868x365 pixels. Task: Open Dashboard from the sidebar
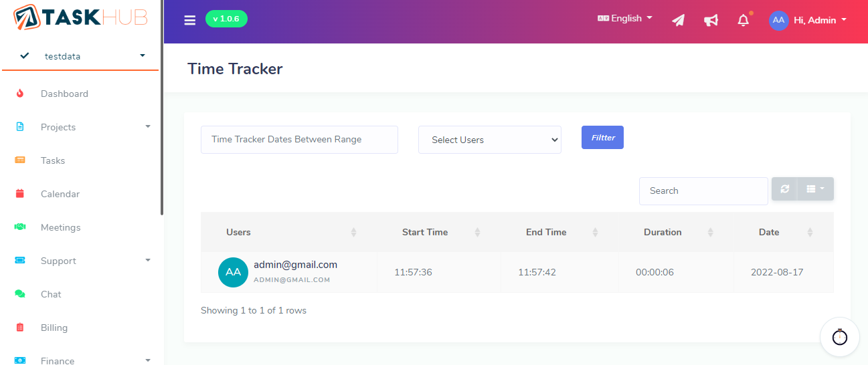click(64, 94)
